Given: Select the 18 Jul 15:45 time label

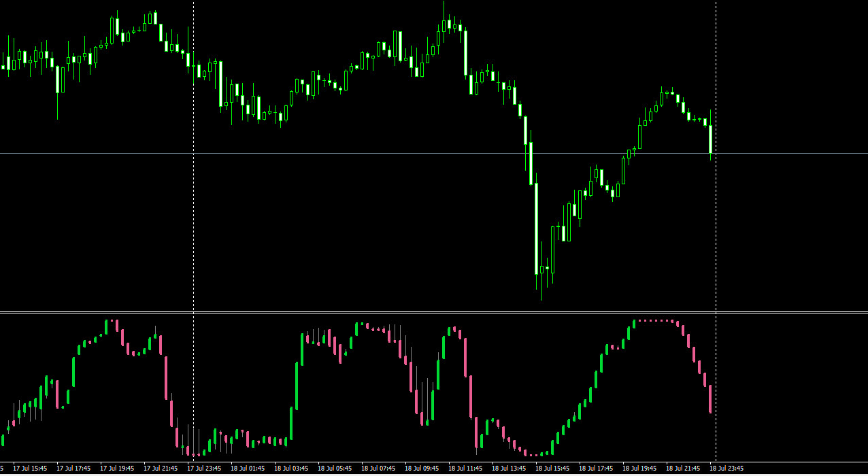Looking at the screenshot, I should click(x=552, y=469).
